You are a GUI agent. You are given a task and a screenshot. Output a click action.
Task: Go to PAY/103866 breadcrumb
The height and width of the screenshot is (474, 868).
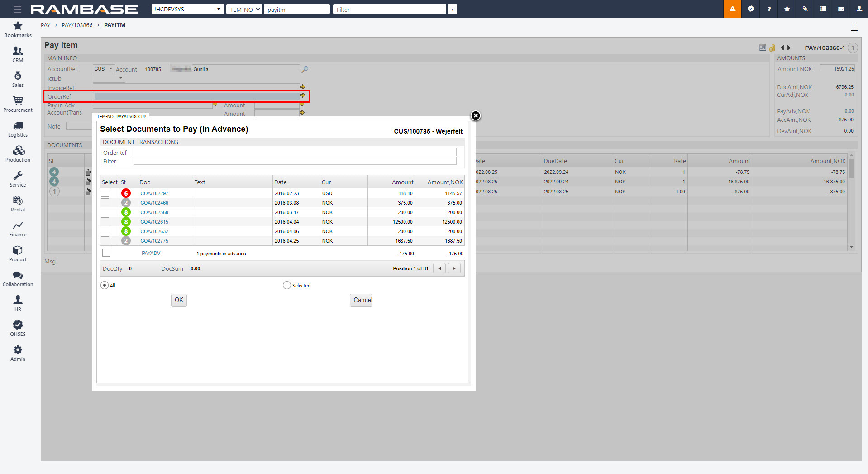click(x=77, y=25)
